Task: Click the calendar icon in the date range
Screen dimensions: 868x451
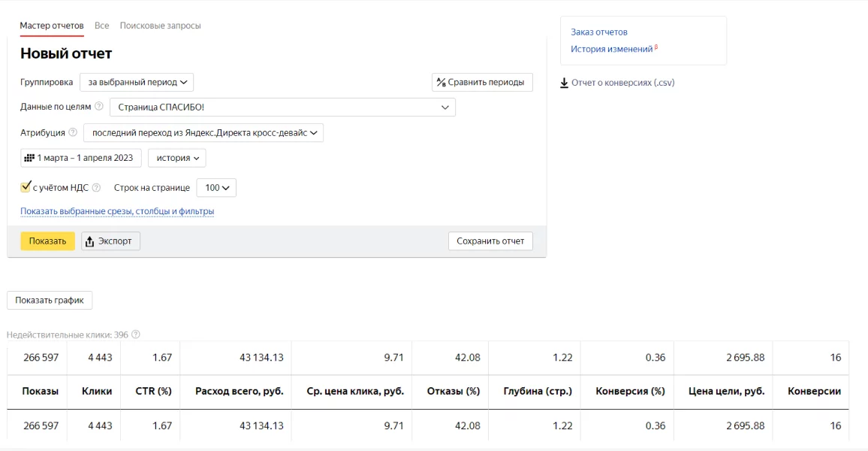Action: coord(29,158)
